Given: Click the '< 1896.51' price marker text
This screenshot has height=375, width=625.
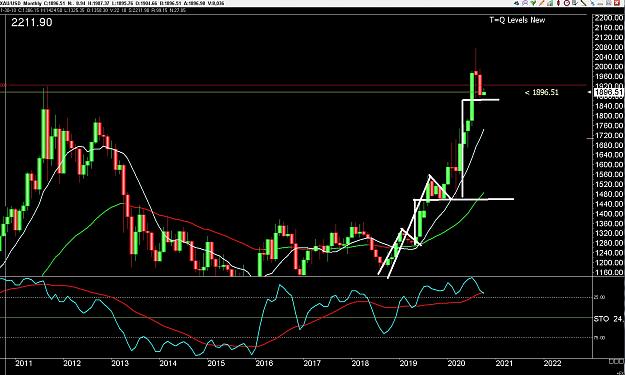Looking at the screenshot, I should coord(541,92).
